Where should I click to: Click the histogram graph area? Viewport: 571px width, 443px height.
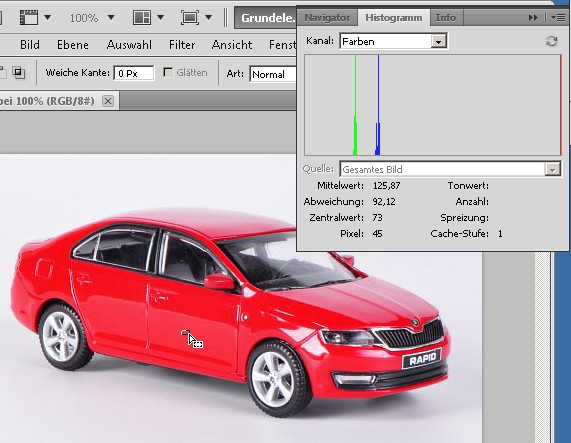[433, 105]
